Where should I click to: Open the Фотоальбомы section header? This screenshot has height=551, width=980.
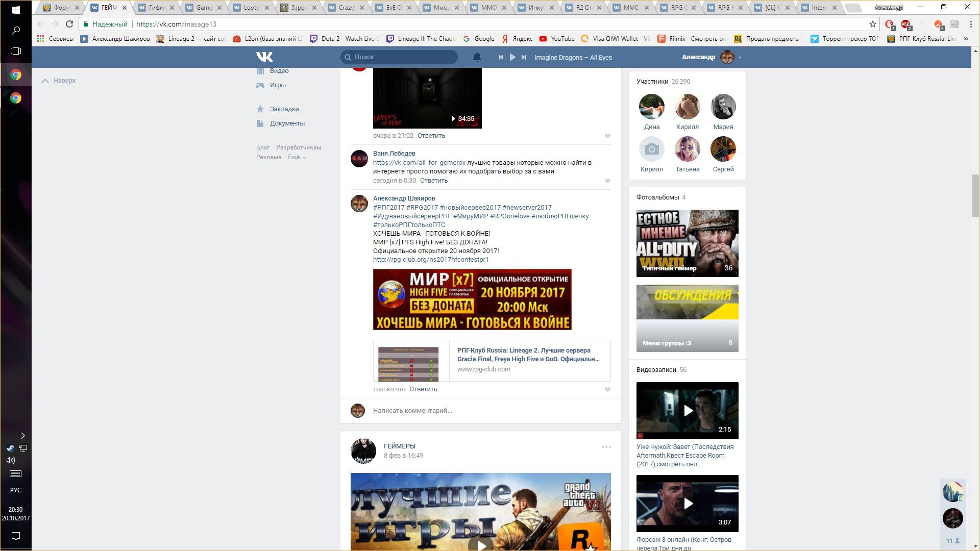pos(661,197)
